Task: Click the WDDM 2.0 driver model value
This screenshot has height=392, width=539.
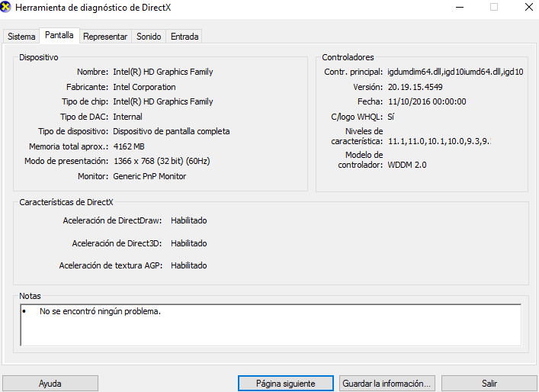Action: (407, 165)
